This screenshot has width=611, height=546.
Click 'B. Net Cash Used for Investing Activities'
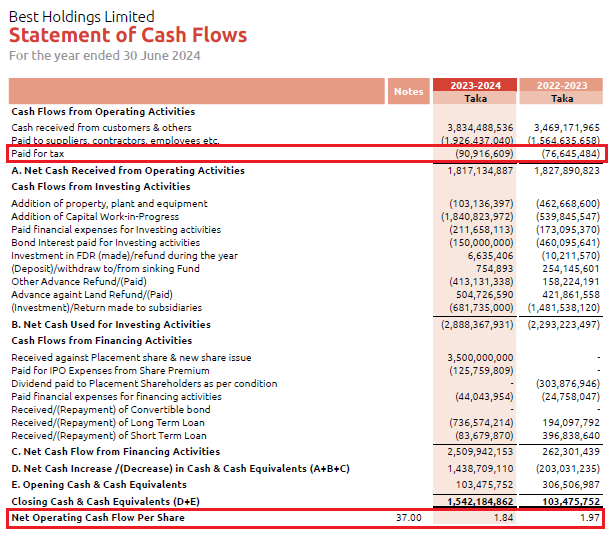point(110,325)
